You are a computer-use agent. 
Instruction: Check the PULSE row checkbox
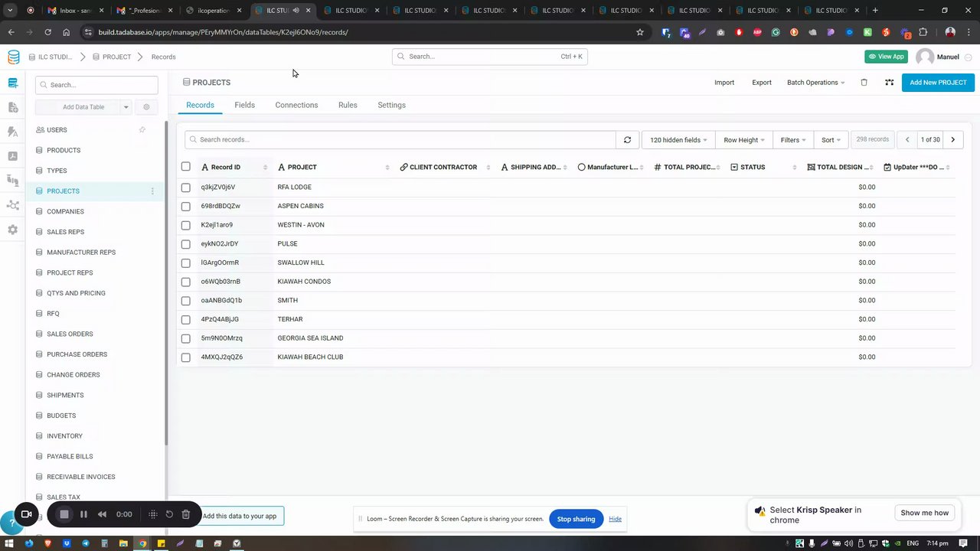[x=185, y=244]
